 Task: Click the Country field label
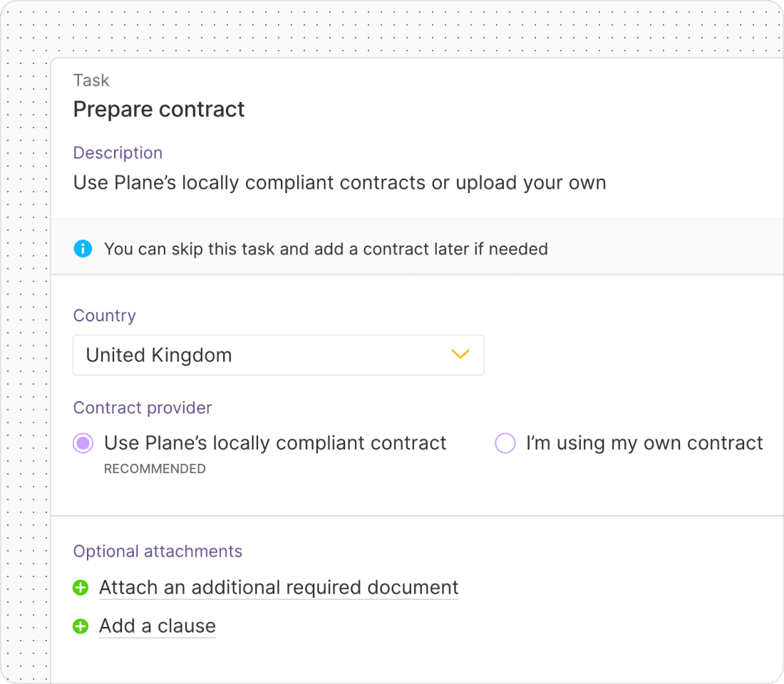tap(105, 316)
